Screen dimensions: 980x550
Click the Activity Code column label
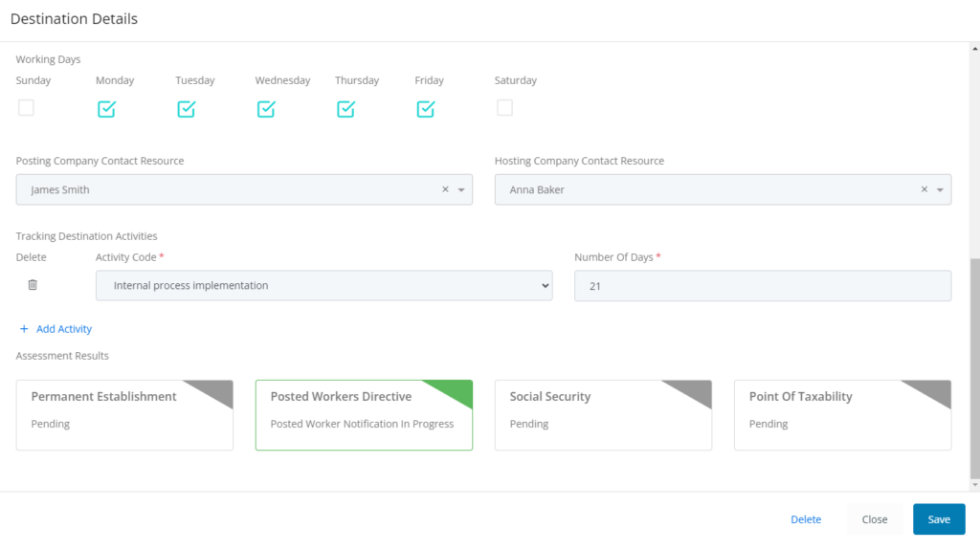point(125,257)
